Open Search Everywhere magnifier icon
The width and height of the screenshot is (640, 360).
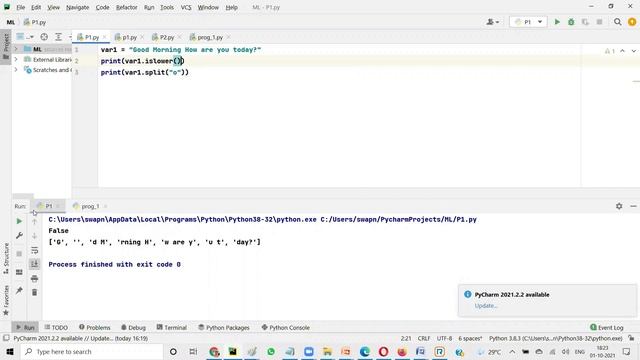618,22
